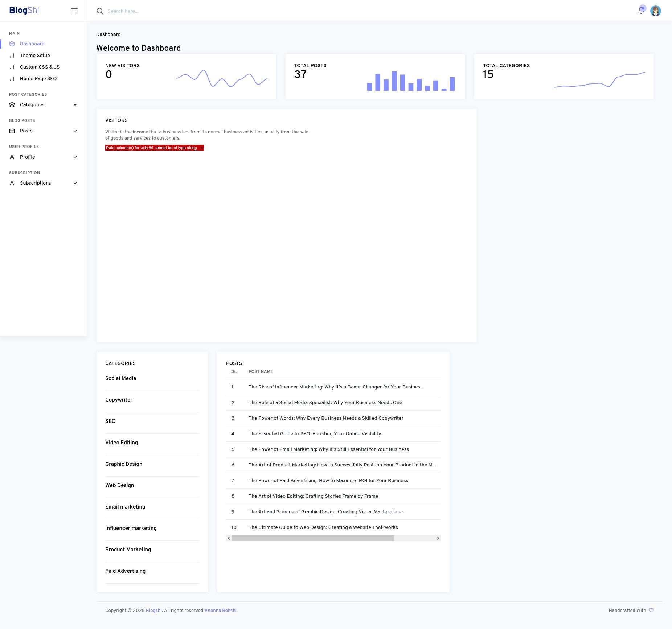This screenshot has width=672, height=629.
Task: Open the user avatar menu
Action: point(655,11)
